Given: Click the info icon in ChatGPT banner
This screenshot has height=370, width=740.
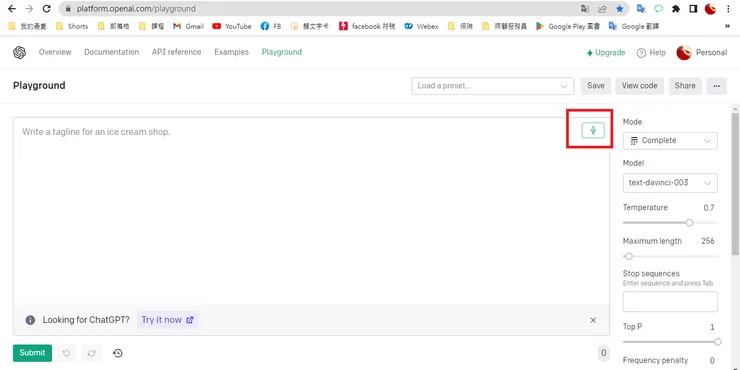Looking at the screenshot, I should [x=30, y=320].
